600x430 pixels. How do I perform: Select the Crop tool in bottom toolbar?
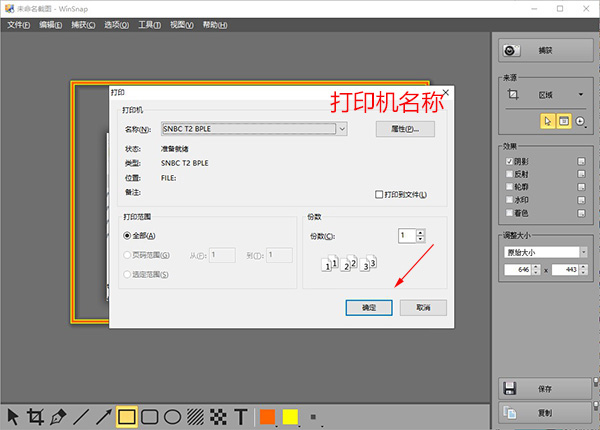click(x=35, y=417)
